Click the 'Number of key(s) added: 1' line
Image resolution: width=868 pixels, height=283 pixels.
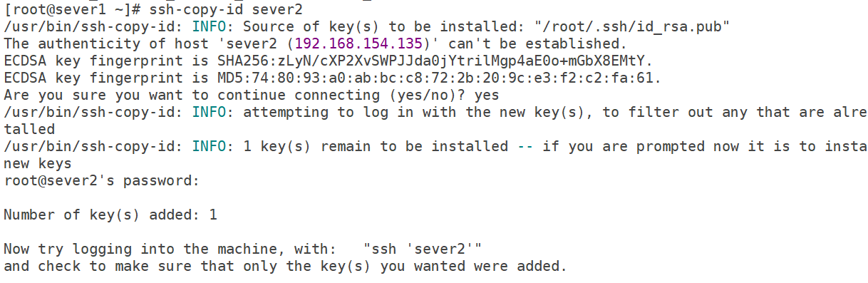point(110,215)
